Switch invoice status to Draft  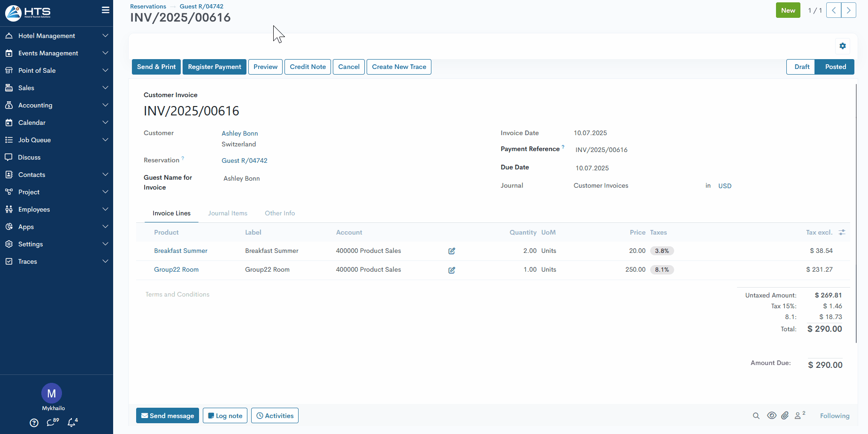pos(801,67)
